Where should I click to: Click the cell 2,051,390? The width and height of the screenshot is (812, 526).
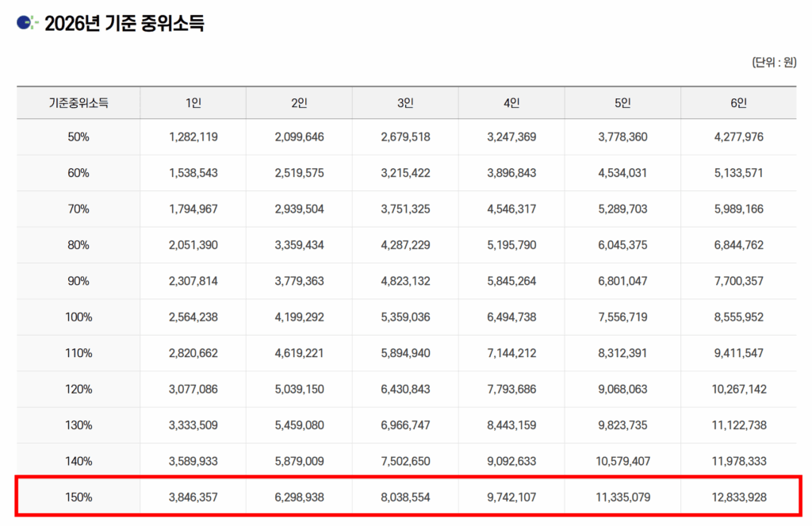(x=193, y=244)
